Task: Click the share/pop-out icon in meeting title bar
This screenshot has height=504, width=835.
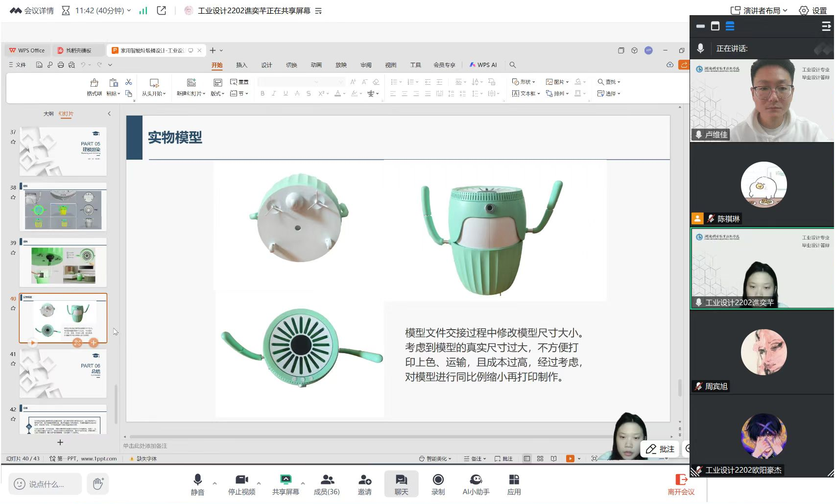Action: [x=162, y=10]
